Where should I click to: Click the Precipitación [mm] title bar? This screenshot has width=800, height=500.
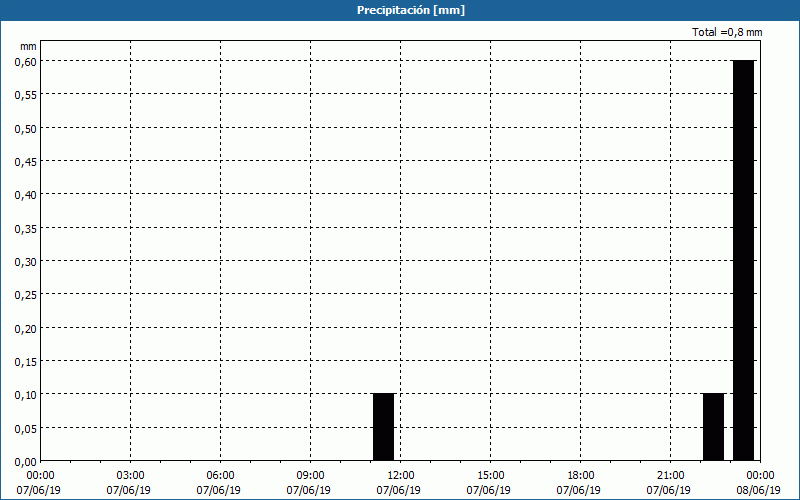point(400,10)
